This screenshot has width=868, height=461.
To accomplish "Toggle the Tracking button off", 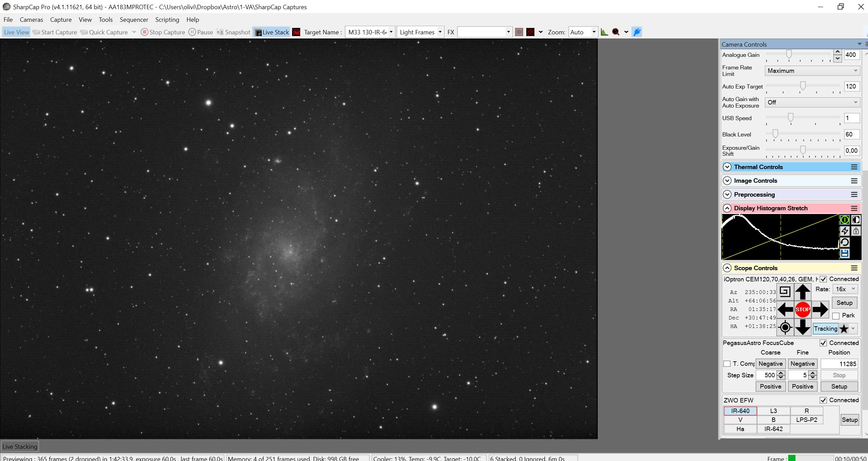I will click(x=825, y=329).
